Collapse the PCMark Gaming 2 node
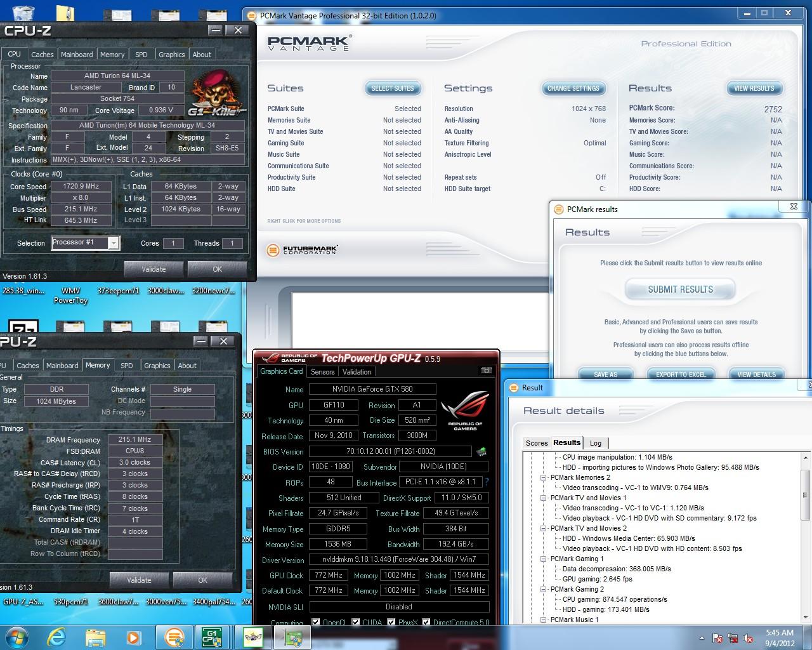The width and height of the screenshot is (812, 650). point(544,589)
